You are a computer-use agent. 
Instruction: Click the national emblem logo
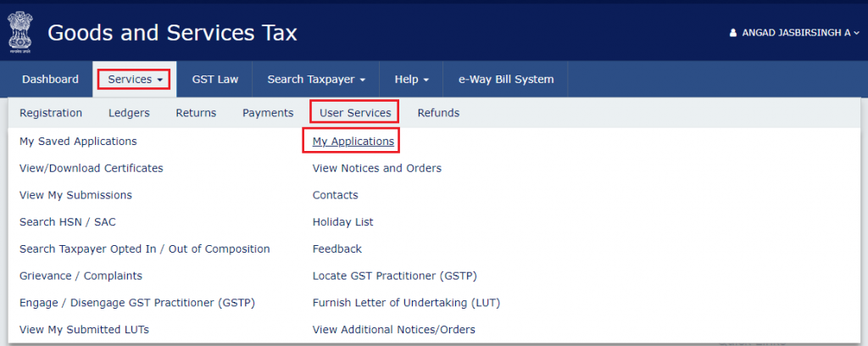pyautogui.click(x=20, y=33)
